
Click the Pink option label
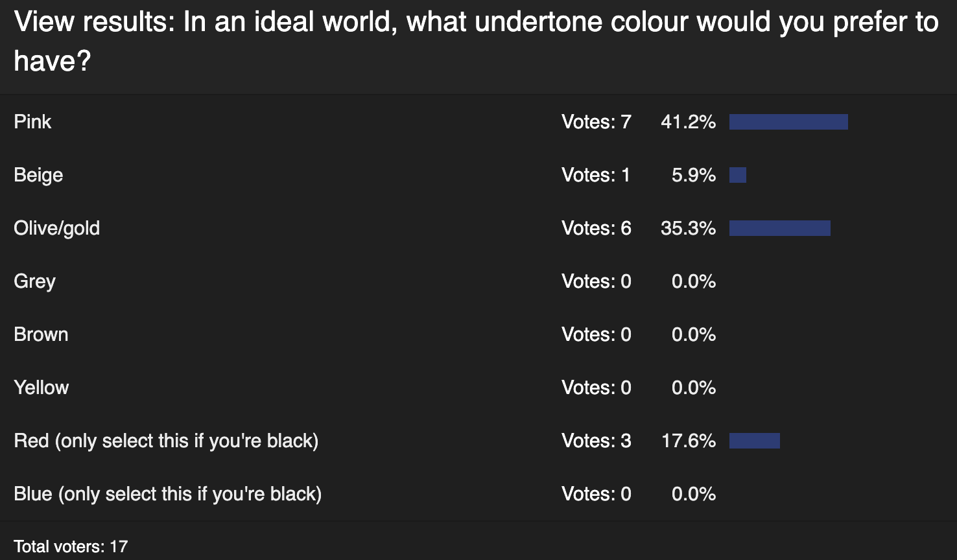point(32,122)
